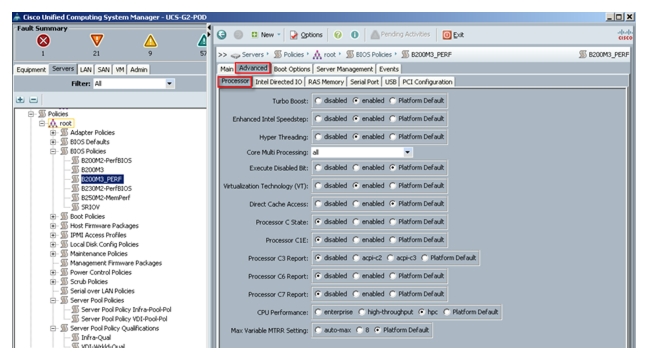Image resolution: width=649 pixels, height=361 pixels.
Task: Select acpi-c3 for Processor C3 Report
Action: [390, 258]
